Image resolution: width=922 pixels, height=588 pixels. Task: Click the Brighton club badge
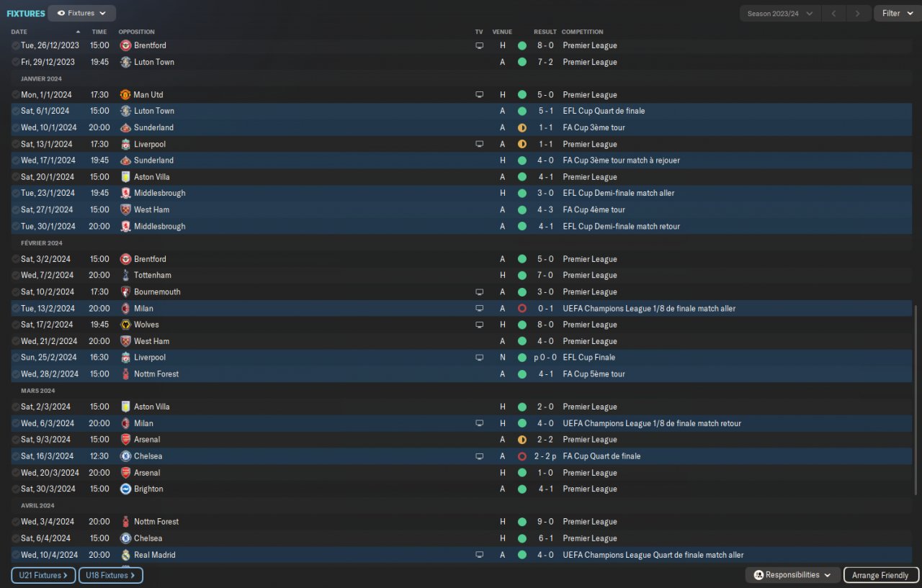125,489
